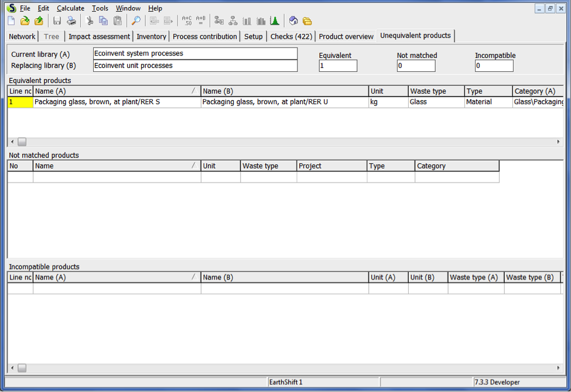Open the Checks (422) tab
This screenshot has width=571, height=392.
[291, 36]
